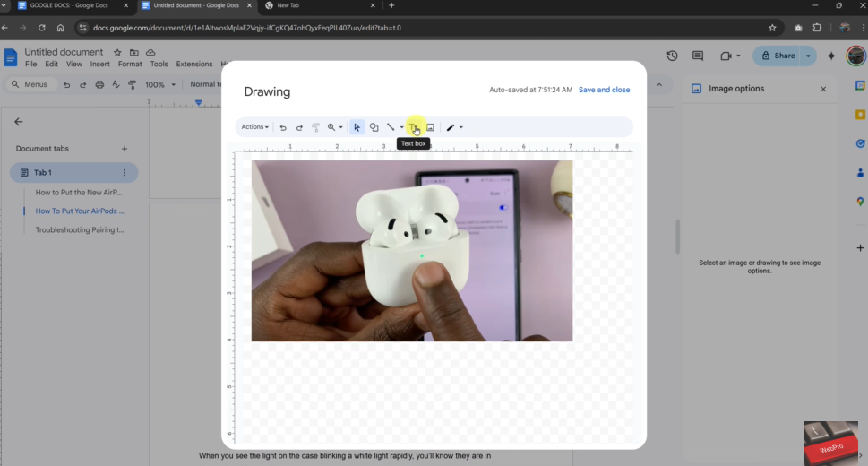This screenshot has width=868, height=466.
Task: Click the Print icon
Action: pyautogui.click(x=99, y=85)
